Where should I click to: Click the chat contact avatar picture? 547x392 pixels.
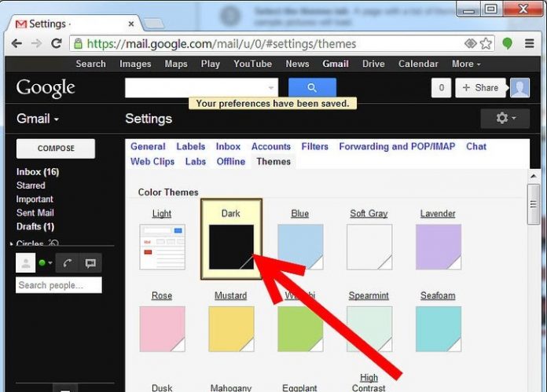tap(26, 263)
